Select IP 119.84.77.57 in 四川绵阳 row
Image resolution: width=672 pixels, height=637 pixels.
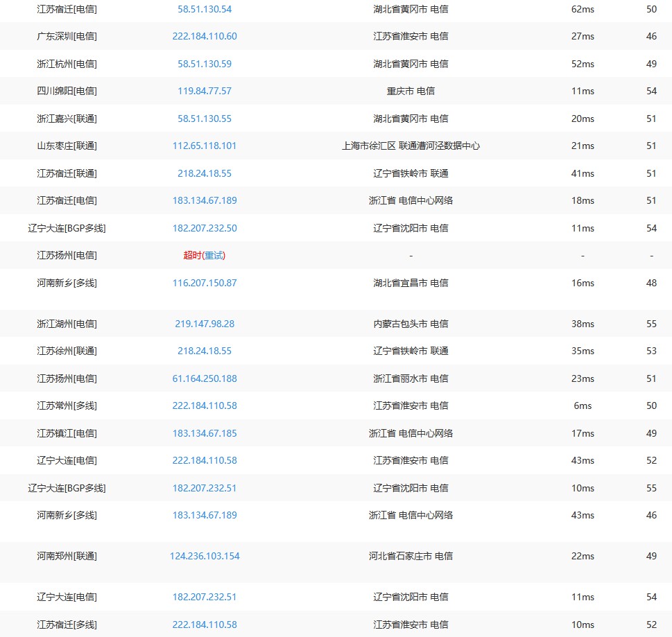205,91
